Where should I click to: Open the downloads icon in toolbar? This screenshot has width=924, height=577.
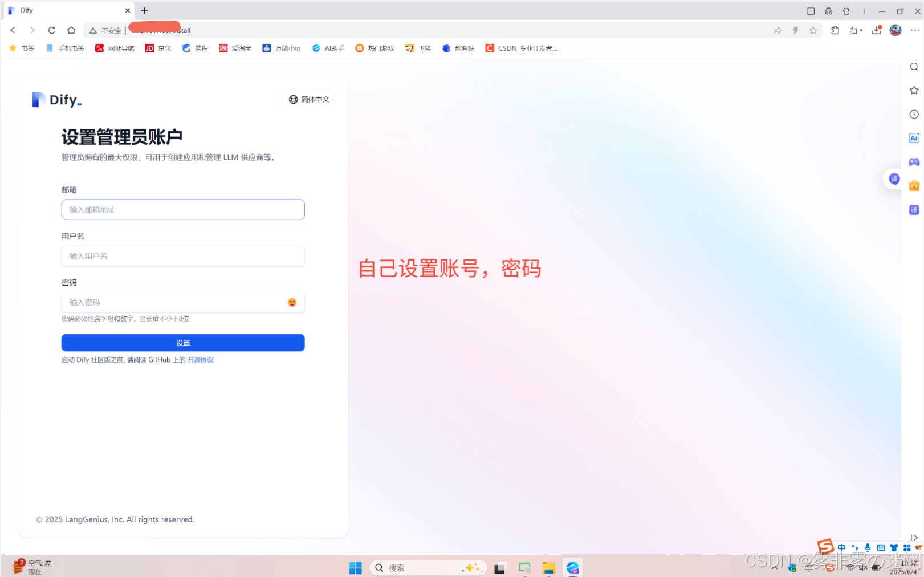point(877,30)
